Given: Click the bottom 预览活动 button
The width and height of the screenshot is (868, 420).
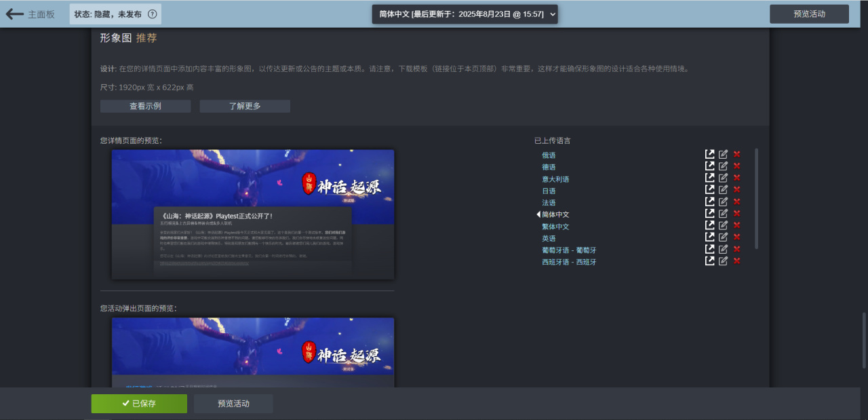Looking at the screenshot, I should tap(233, 403).
